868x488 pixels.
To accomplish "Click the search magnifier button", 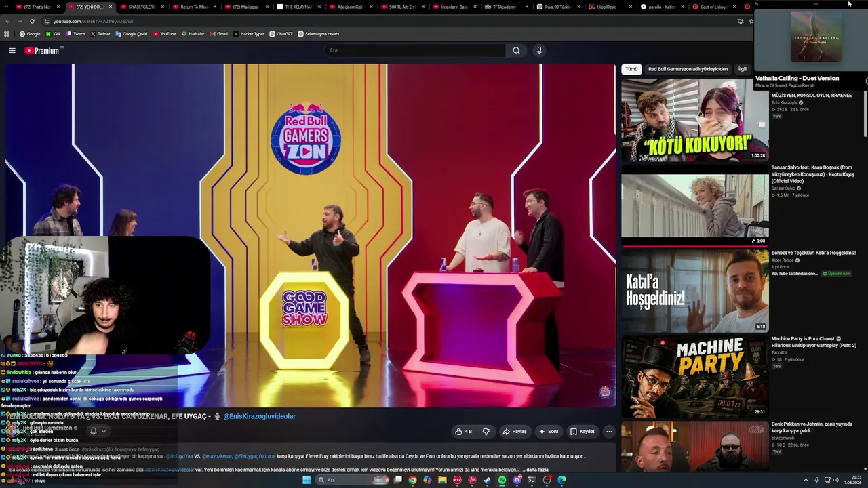I will pos(516,50).
